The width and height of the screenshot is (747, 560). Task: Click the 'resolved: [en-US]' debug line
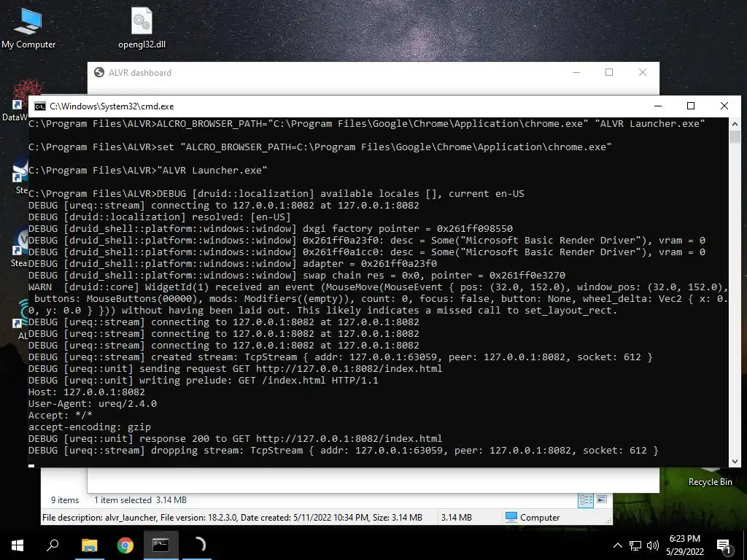[160, 217]
